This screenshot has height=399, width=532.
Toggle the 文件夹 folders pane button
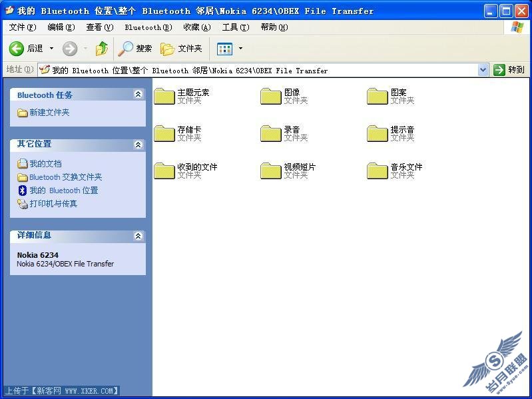181,49
